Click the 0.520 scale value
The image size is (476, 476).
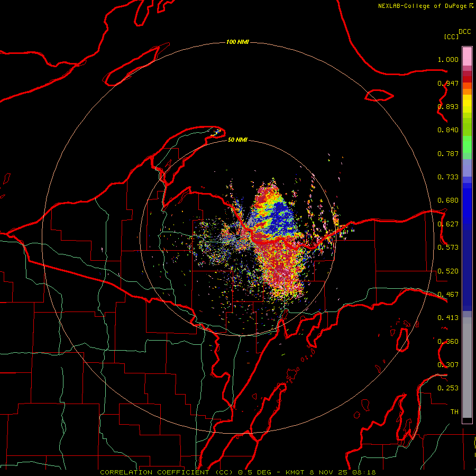[448, 271]
